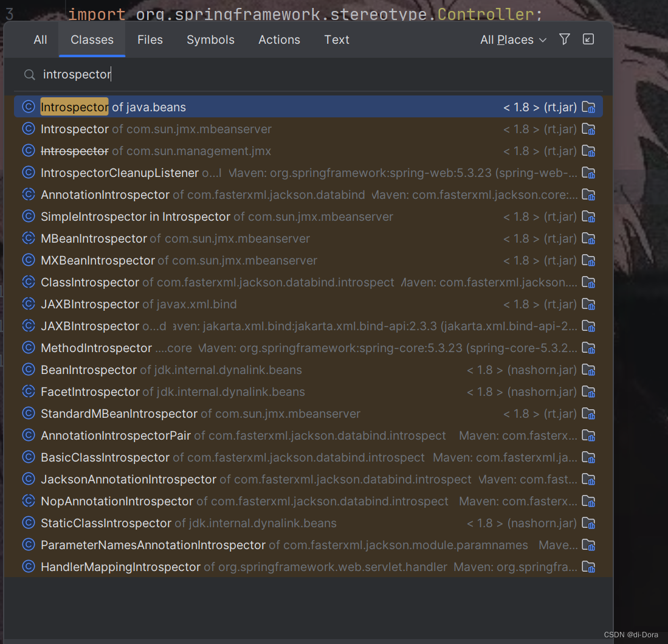The width and height of the screenshot is (668, 644).
Task: Click the filter funnel icon
Action: (565, 39)
